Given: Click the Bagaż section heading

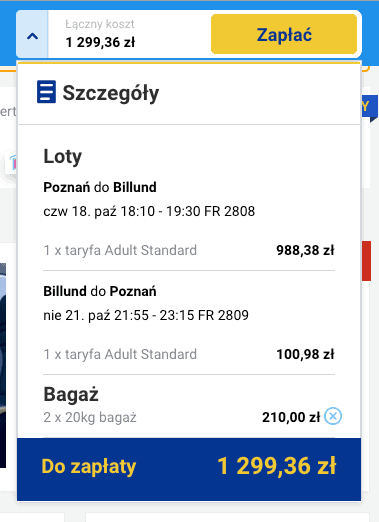Looking at the screenshot, I should [71, 394].
